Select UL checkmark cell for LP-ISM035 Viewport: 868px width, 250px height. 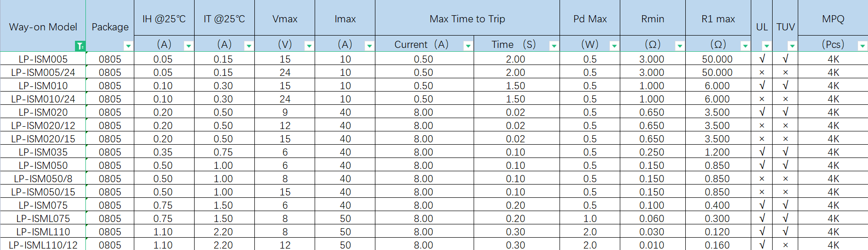[x=762, y=152]
